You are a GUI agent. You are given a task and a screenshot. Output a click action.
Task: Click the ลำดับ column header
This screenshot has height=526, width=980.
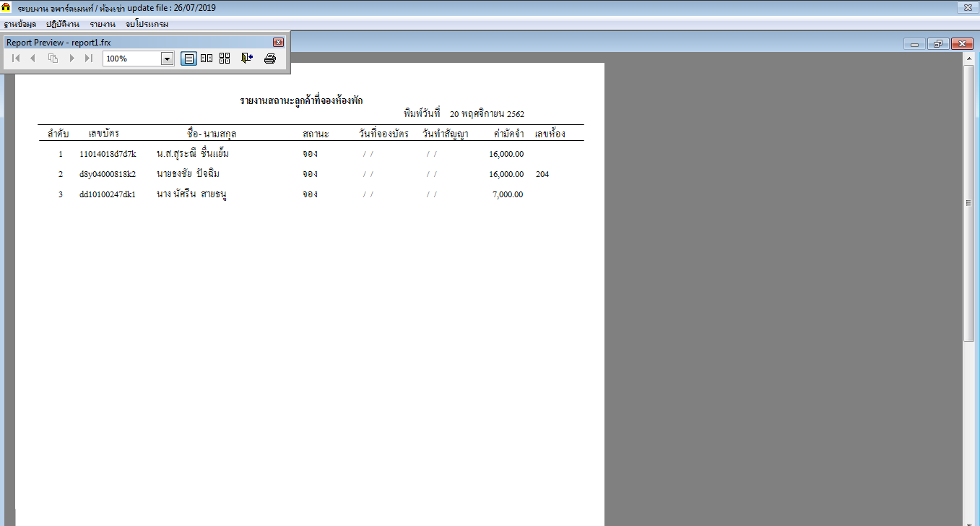[58, 134]
